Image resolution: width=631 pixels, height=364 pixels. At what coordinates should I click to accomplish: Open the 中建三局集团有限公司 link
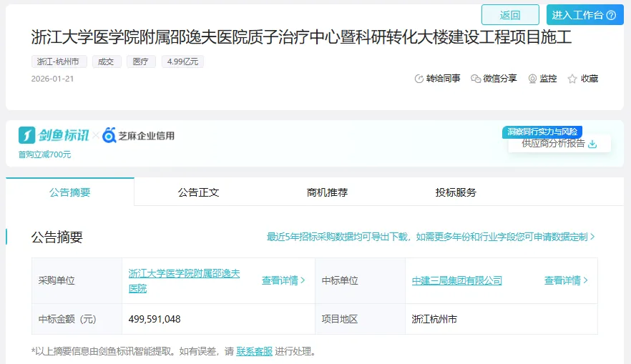456,280
